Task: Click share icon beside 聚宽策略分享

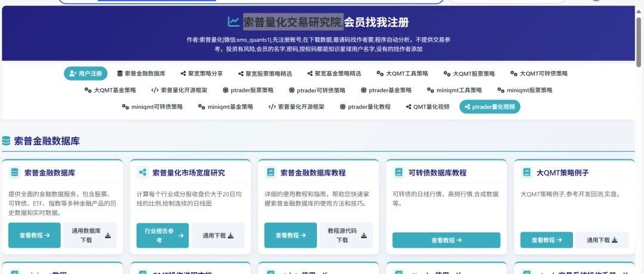Action: [x=183, y=73]
